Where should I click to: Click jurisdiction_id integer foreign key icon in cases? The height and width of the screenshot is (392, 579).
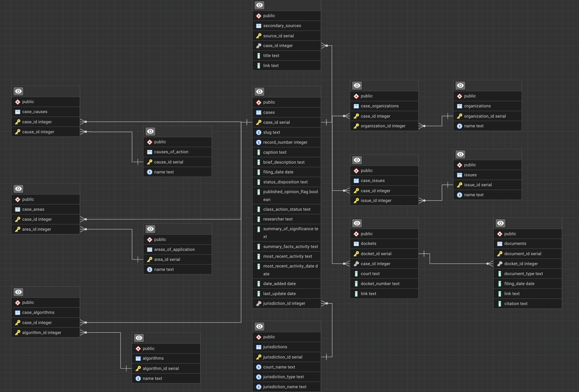(259, 303)
